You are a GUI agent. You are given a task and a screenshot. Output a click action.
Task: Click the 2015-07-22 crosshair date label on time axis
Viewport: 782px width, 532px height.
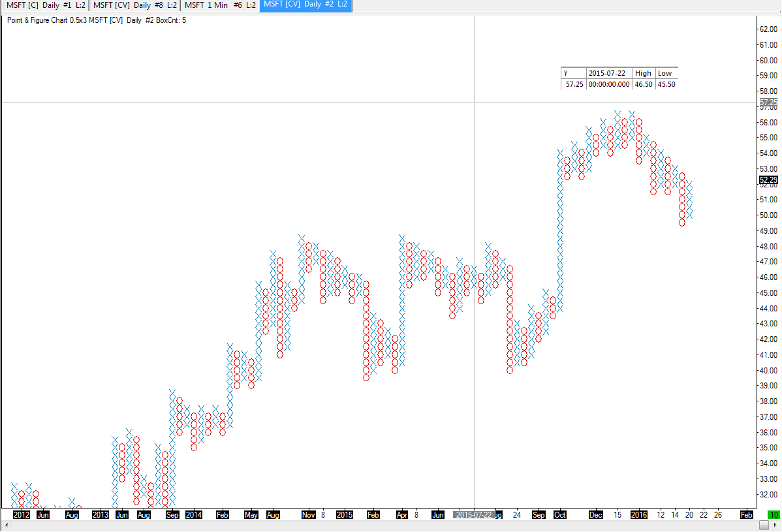point(474,514)
